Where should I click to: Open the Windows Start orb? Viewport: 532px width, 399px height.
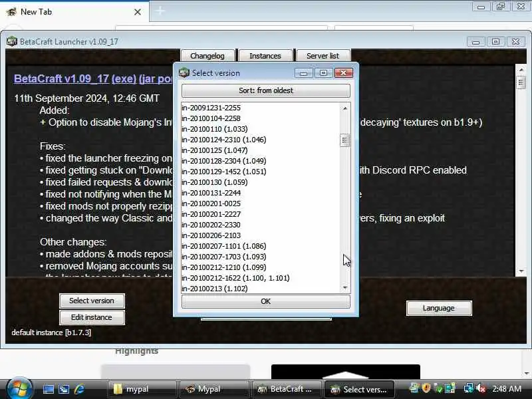19,388
